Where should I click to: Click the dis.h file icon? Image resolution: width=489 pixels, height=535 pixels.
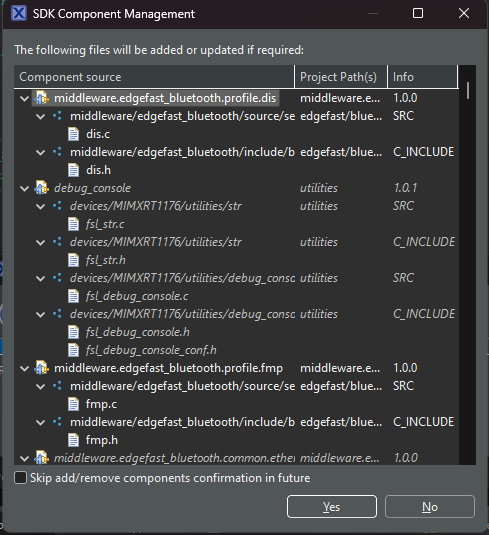pyautogui.click(x=73, y=170)
